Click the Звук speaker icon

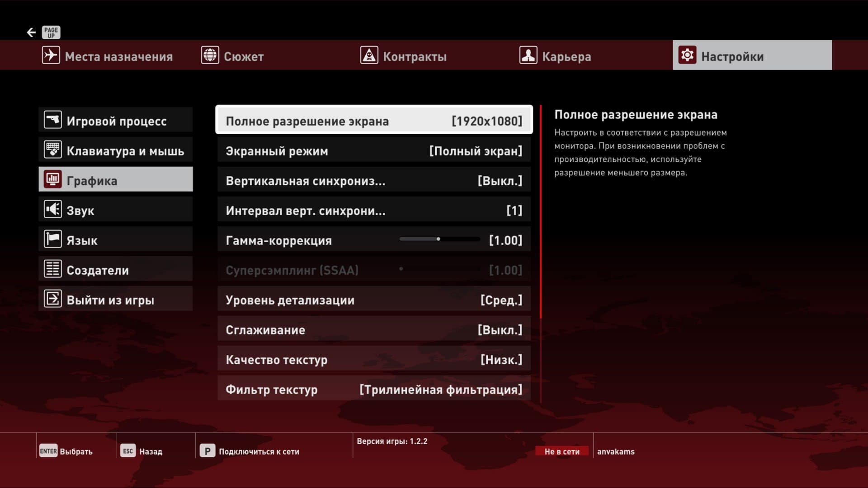click(x=52, y=210)
